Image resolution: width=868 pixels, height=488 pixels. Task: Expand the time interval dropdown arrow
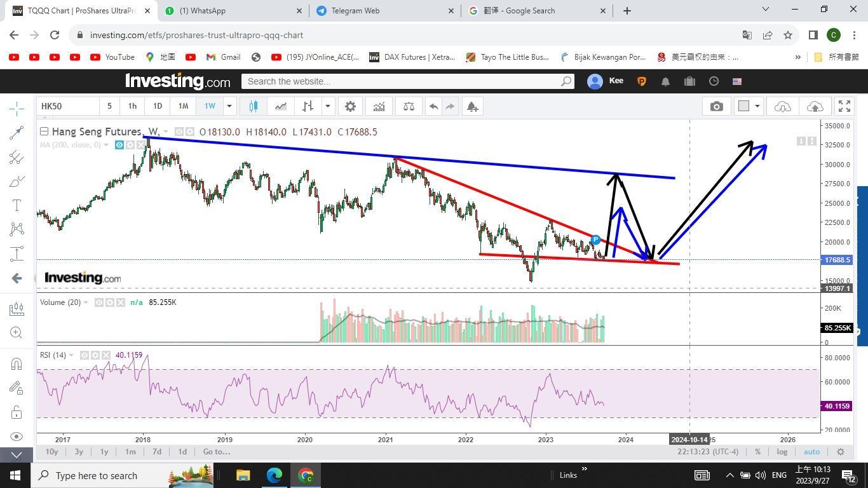(x=229, y=106)
